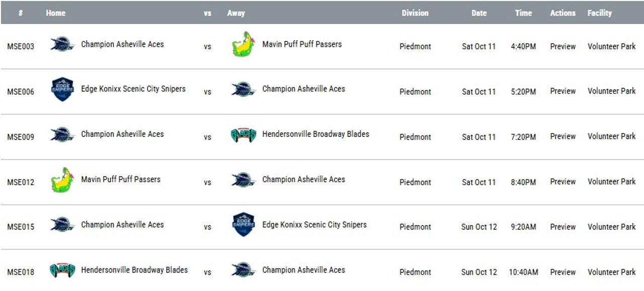Viewport: 644px width, 291px height.
Task: Click Mavin dragon home logo in MSE012 row
Action: pos(62,180)
